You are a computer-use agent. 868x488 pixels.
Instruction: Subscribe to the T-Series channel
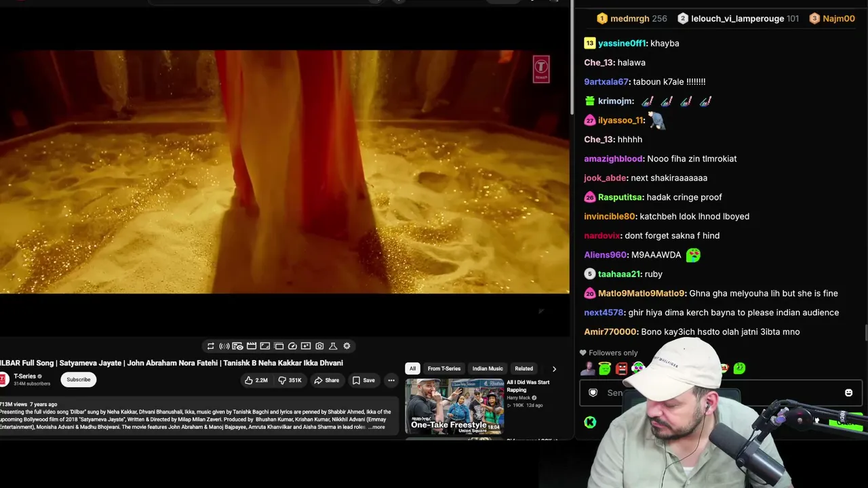(x=79, y=380)
